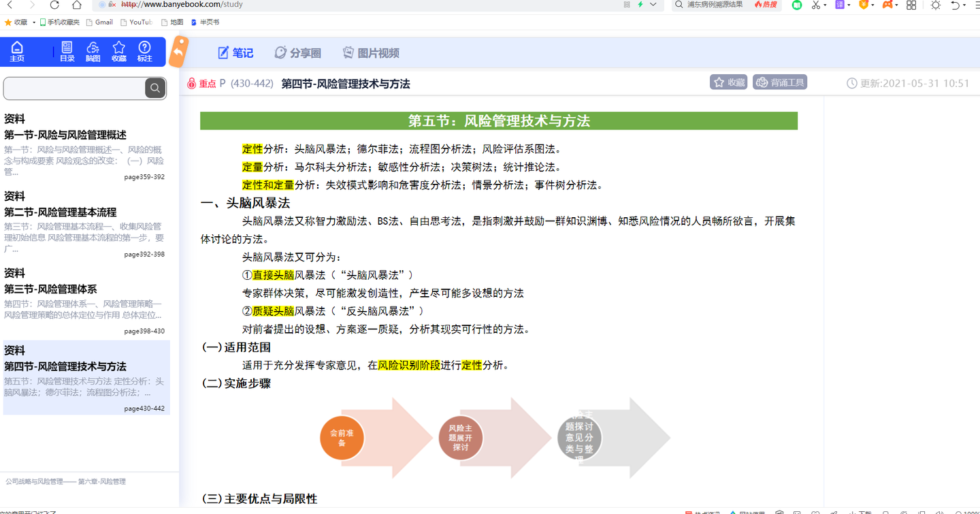
Task: Toggle dark mode with the sun icon
Action: click(935, 5)
